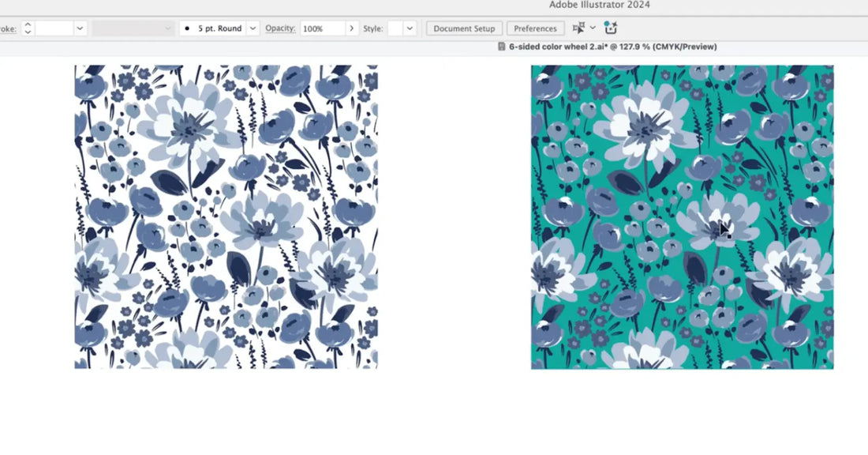The height and width of the screenshot is (455, 868).
Task: Click the underlined Opacity label
Action: [280, 28]
